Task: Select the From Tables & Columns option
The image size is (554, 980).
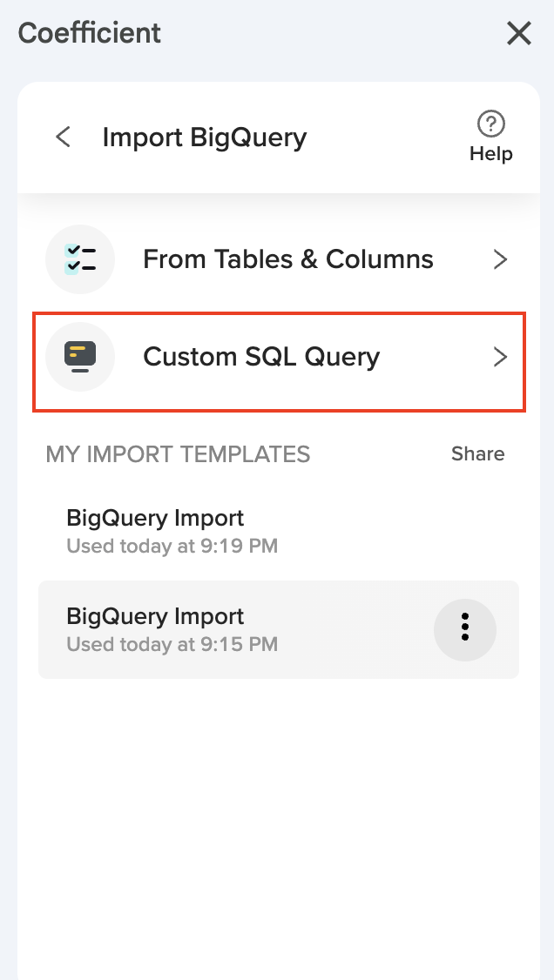Action: tap(287, 259)
